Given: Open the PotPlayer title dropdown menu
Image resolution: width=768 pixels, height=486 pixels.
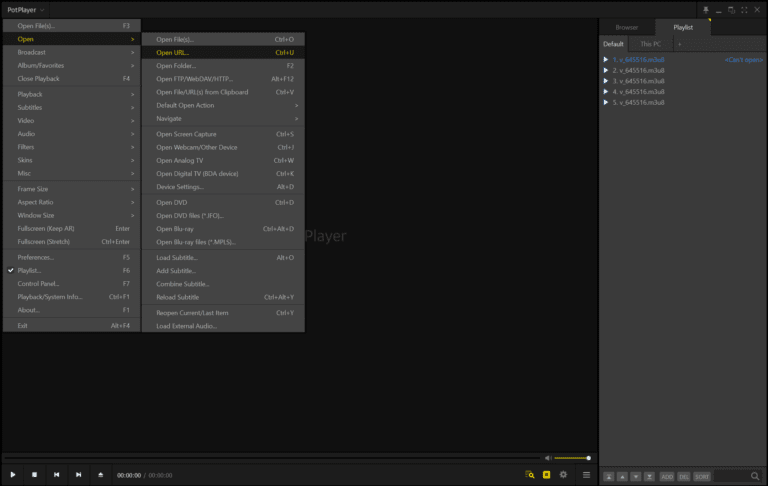Looking at the screenshot, I should point(28,9).
